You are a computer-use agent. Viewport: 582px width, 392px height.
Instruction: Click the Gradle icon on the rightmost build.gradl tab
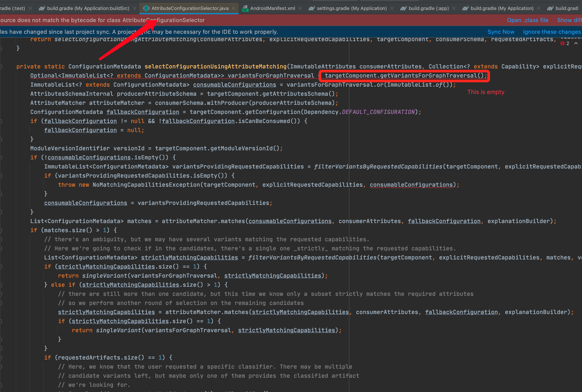[551, 8]
